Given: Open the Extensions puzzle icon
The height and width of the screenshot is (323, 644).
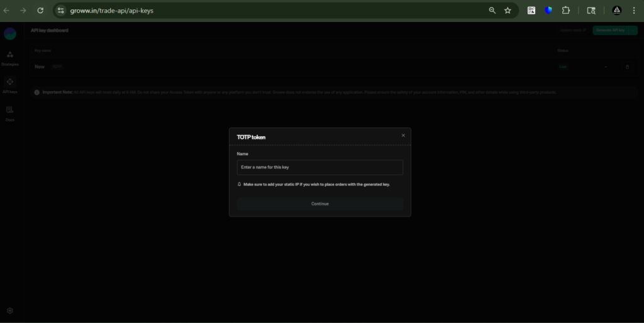Looking at the screenshot, I should pyautogui.click(x=565, y=11).
